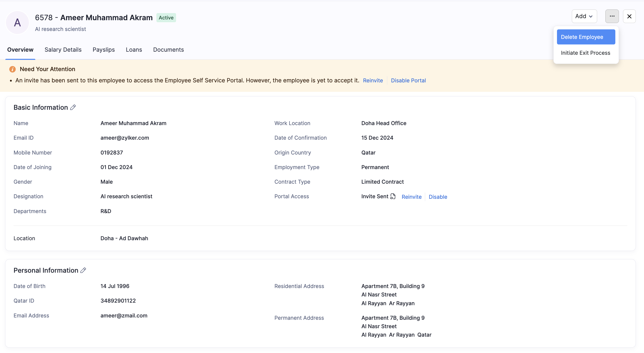Click the Active status badge
Viewport: 644px width, 353px height.
tap(166, 18)
